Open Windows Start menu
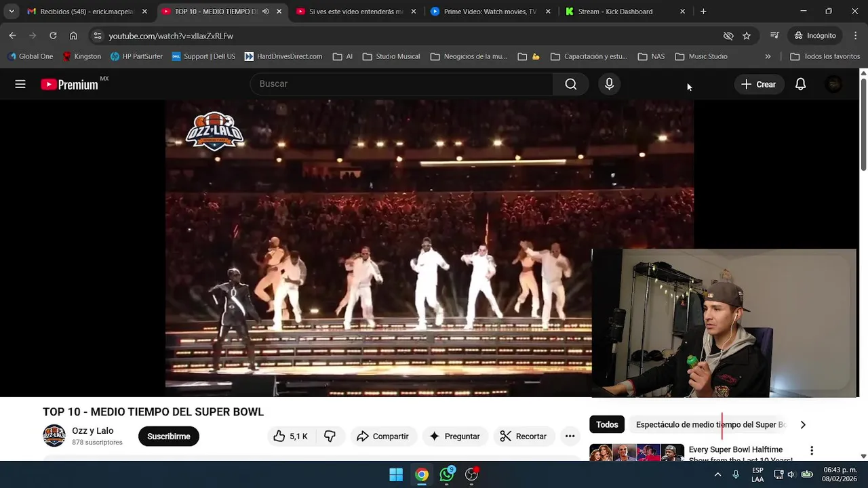 pos(396,474)
